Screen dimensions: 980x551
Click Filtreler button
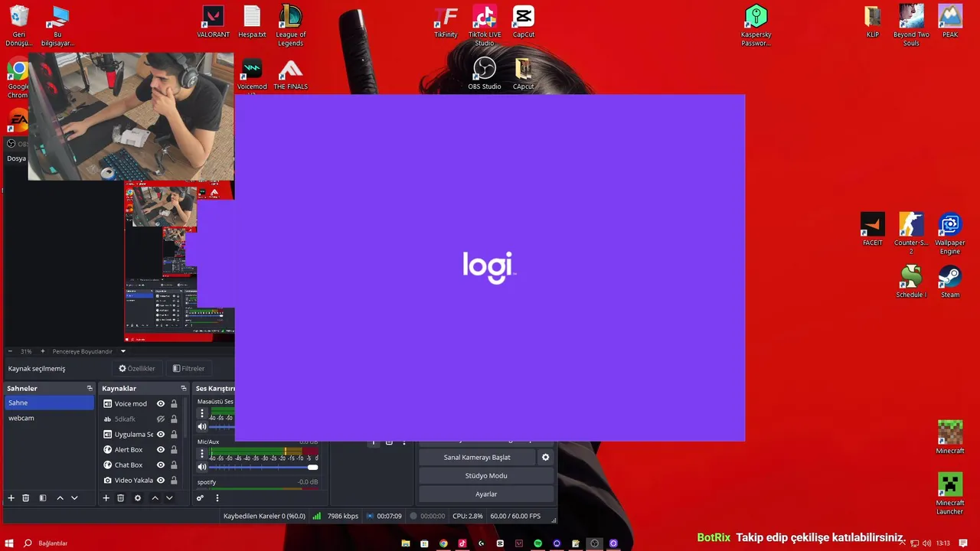(x=189, y=368)
